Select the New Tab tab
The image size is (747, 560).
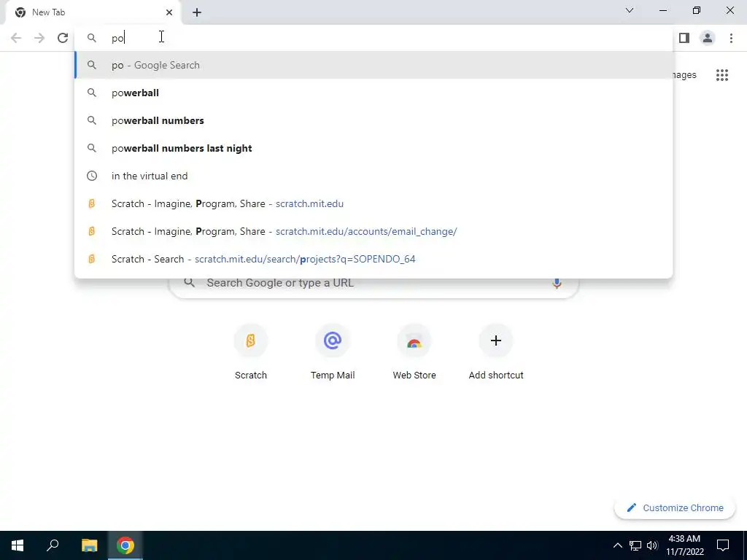[93, 12]
